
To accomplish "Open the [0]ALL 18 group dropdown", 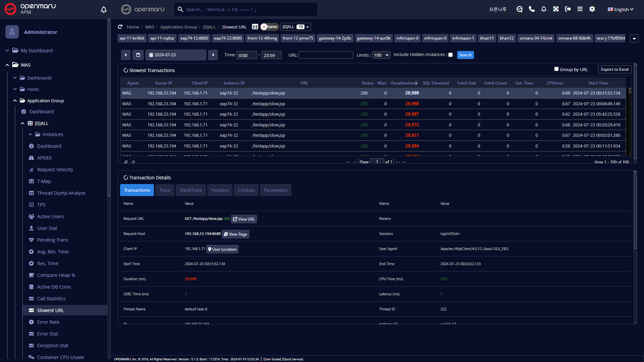I will (296, 27).
